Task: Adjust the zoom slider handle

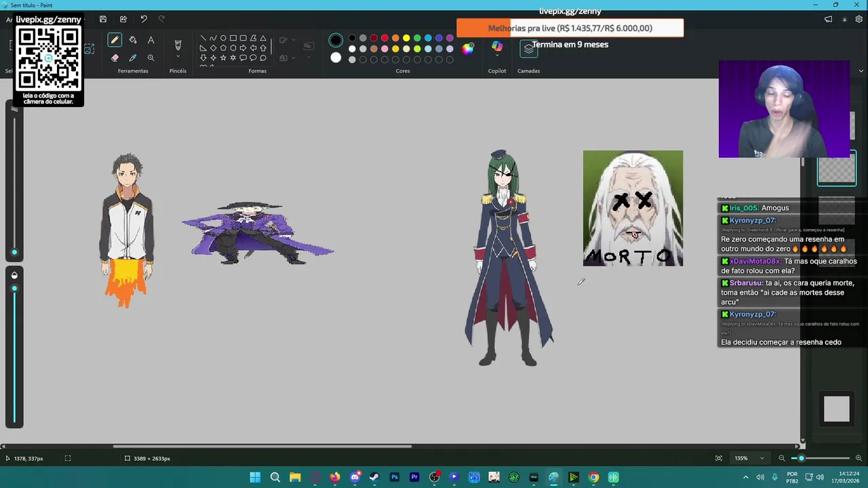Action: 802,458
